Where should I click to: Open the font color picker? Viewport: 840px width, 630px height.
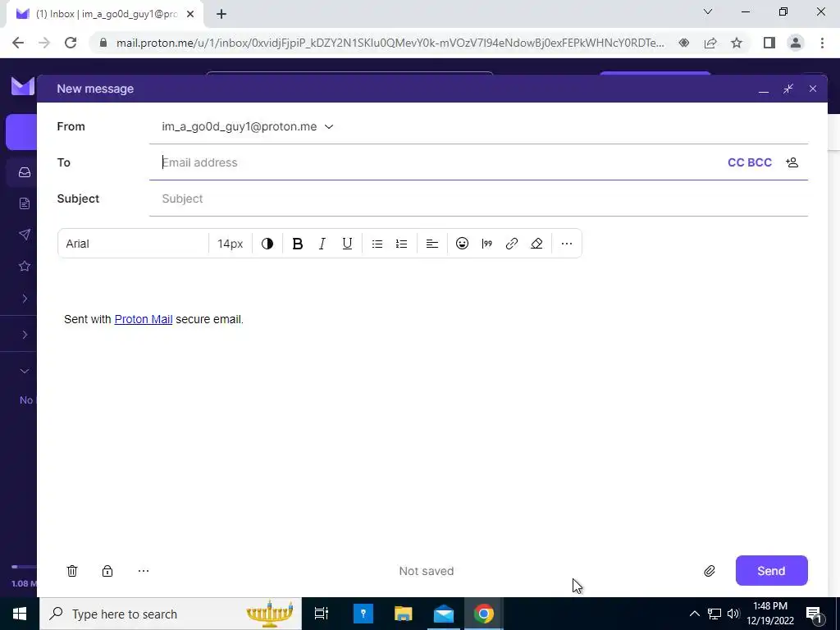tap(267, 244)
